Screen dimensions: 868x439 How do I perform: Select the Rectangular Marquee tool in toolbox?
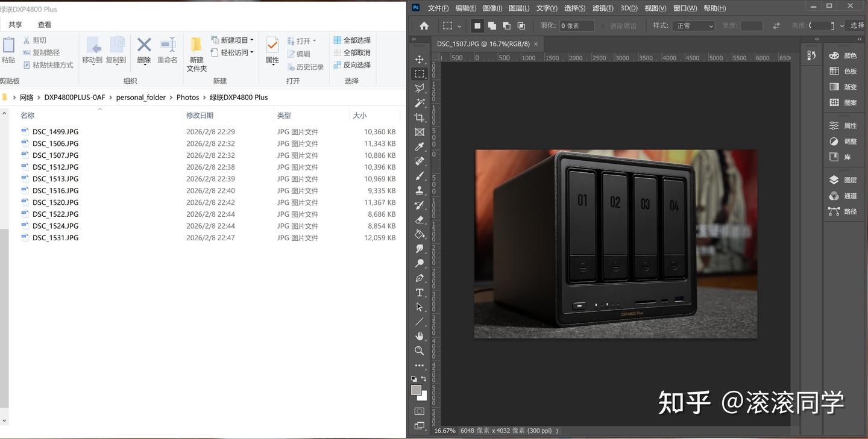[x=420, y=73]
